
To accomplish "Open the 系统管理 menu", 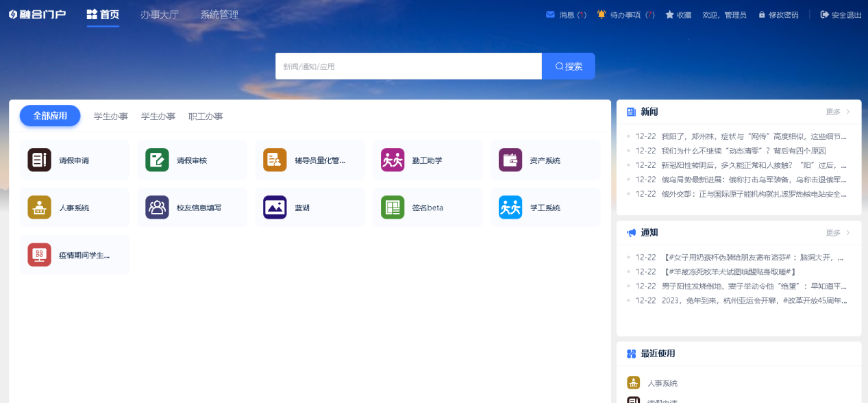I will click(x=219, y=14).
